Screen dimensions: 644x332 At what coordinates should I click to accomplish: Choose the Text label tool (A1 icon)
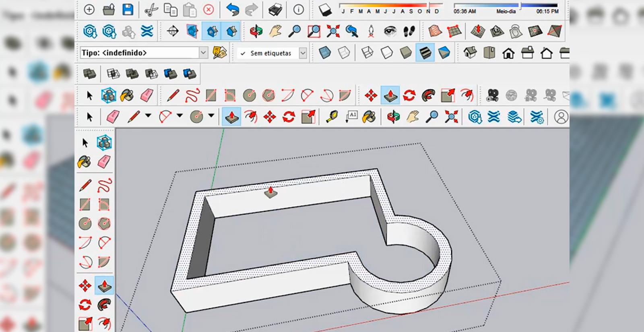click(x=351, y=117)
